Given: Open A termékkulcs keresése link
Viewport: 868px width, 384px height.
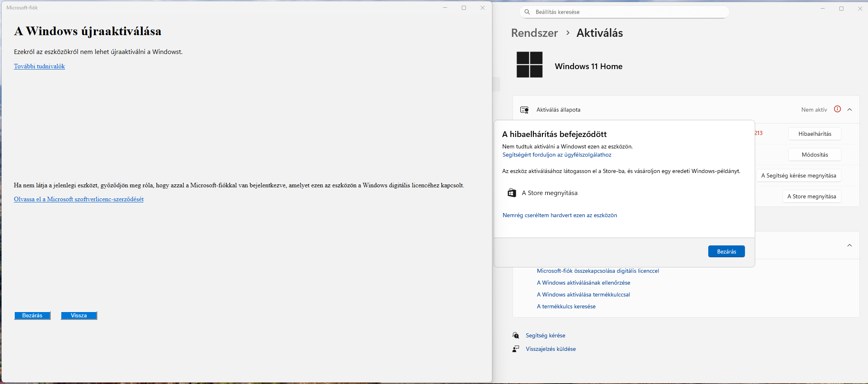Looking at the screenshot, I should click(x=566, y=307).
